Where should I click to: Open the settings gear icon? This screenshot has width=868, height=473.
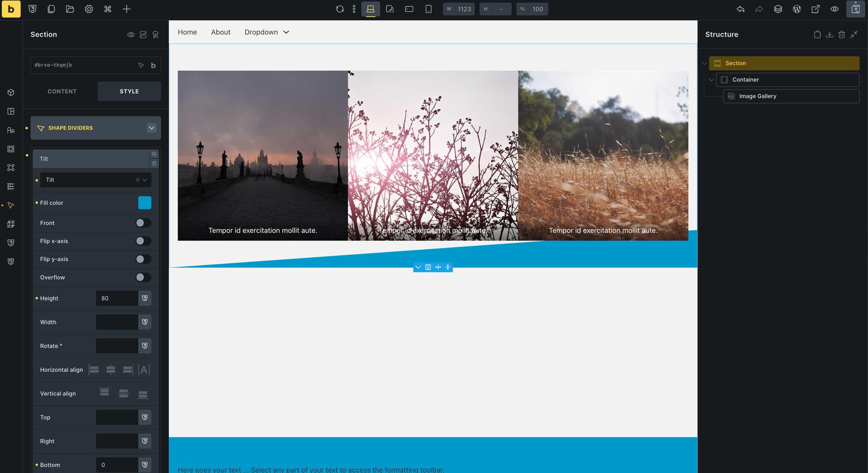[x=89, y=9]
